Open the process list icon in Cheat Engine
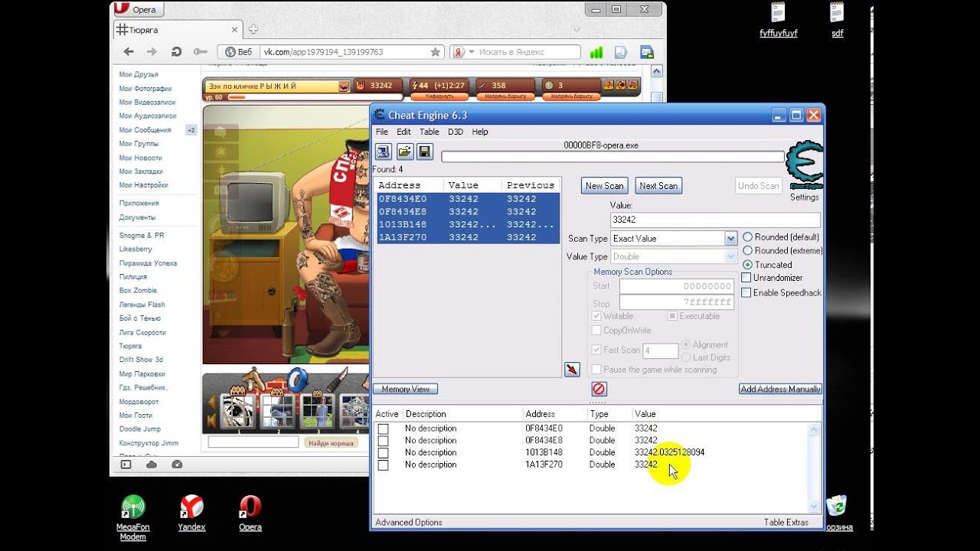 (383, 152)
